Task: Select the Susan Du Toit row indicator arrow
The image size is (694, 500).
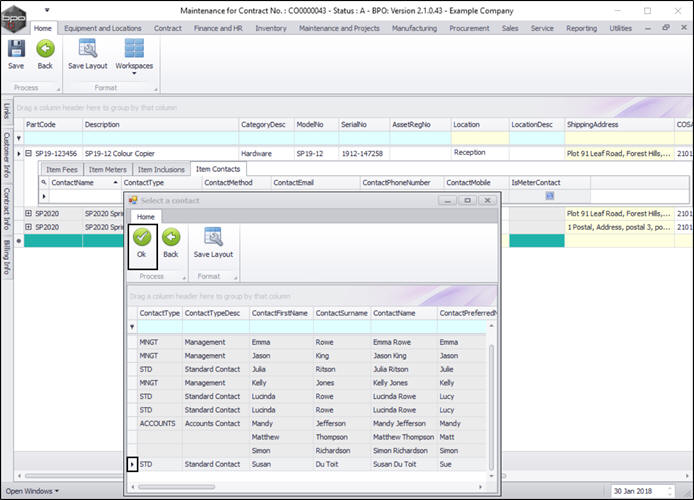Action: coord(133,464)
